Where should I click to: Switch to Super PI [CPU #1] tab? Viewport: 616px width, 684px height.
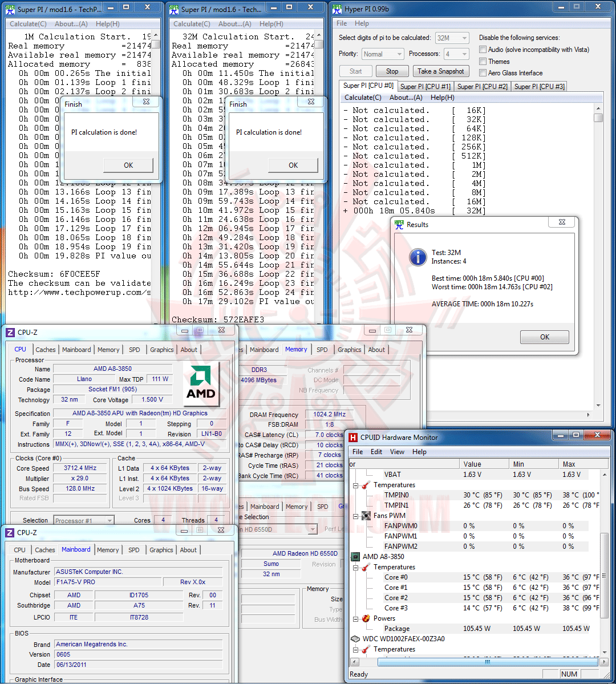(x=425, y=86)
